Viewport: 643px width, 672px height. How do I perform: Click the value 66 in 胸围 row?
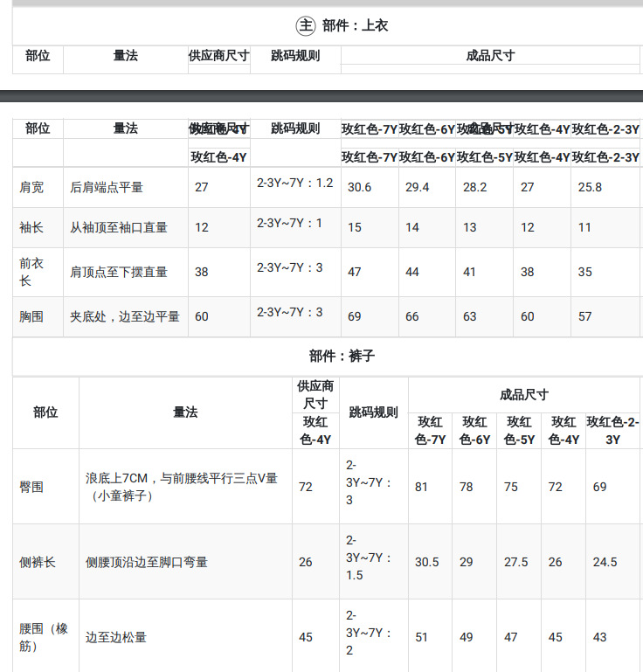click(412, 316)
